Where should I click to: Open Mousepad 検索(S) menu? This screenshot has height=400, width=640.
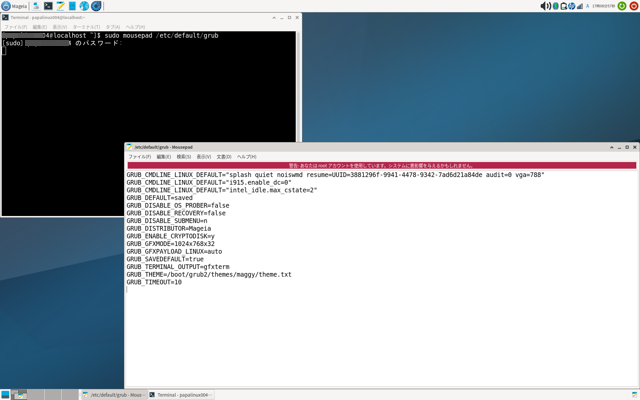[x=183, y=157]
